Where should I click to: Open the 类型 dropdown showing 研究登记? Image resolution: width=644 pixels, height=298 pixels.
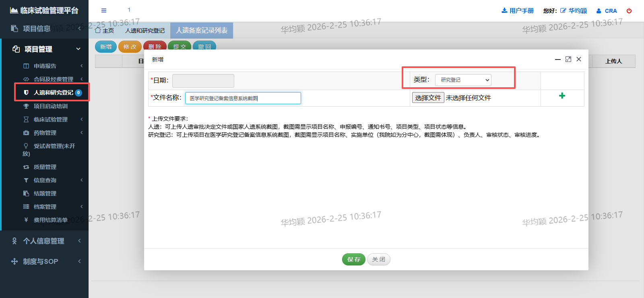(x=463, y=80)
